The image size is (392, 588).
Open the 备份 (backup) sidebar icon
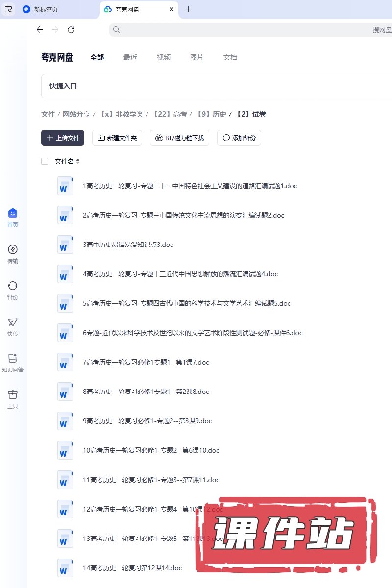pyautogui.click(x=13, y=286)
